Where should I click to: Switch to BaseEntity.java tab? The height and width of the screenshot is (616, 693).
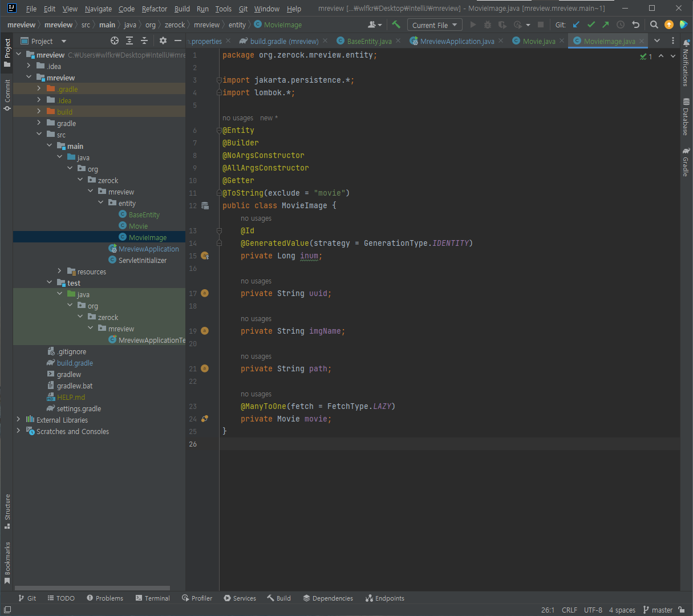(369, 41)
